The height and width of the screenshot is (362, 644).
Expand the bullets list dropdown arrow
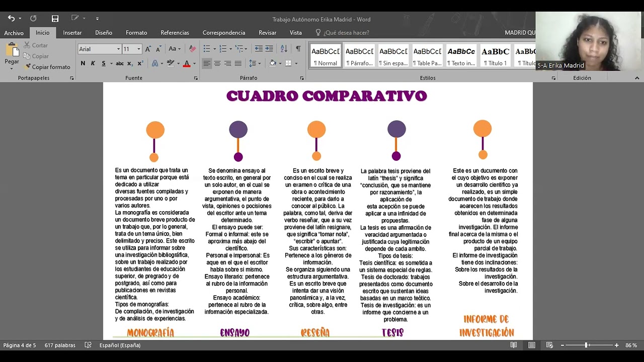(214, 49)
